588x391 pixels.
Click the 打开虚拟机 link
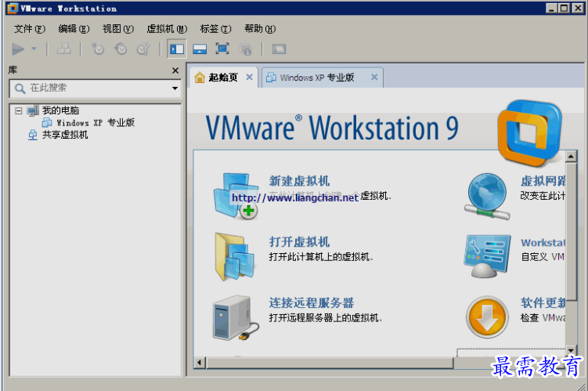(x=299, y=242)
